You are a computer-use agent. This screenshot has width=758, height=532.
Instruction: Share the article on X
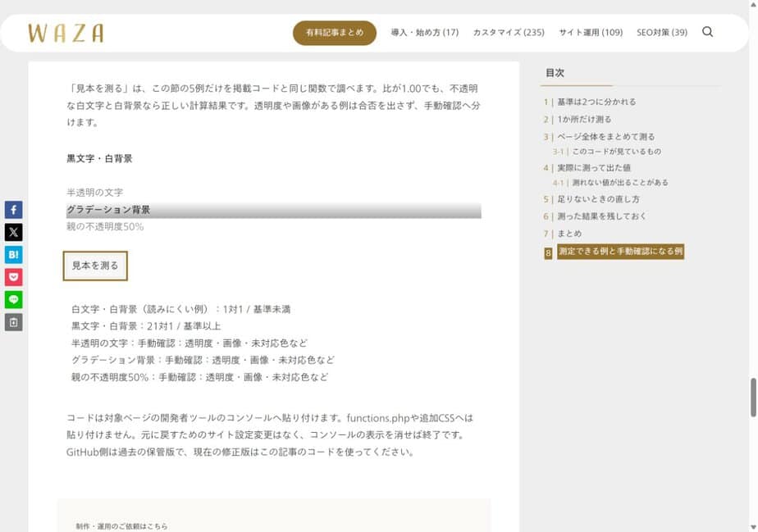pos(13,233)
